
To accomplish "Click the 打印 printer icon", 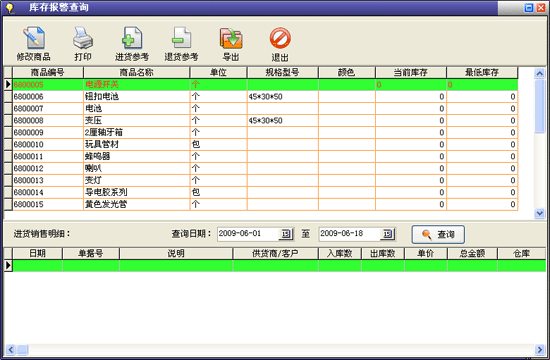I will pyautogui.click(x=83, y=38).
